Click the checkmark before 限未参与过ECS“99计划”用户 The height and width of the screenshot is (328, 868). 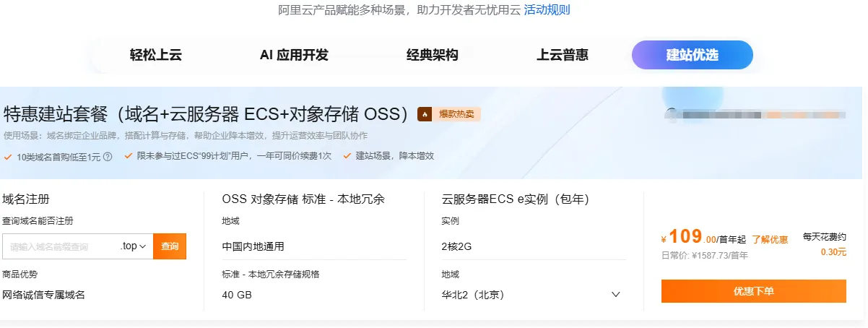tap(129, 156)
